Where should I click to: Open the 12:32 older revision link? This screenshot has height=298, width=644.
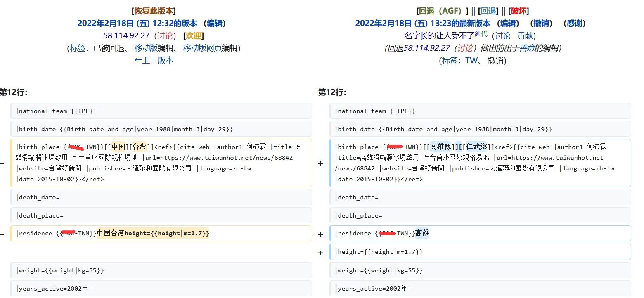[137, 24]
